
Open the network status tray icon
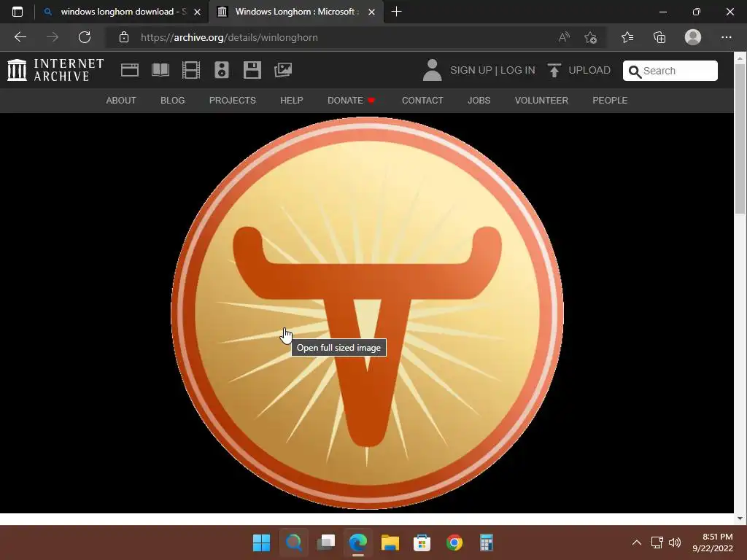[x=657, y=542]
